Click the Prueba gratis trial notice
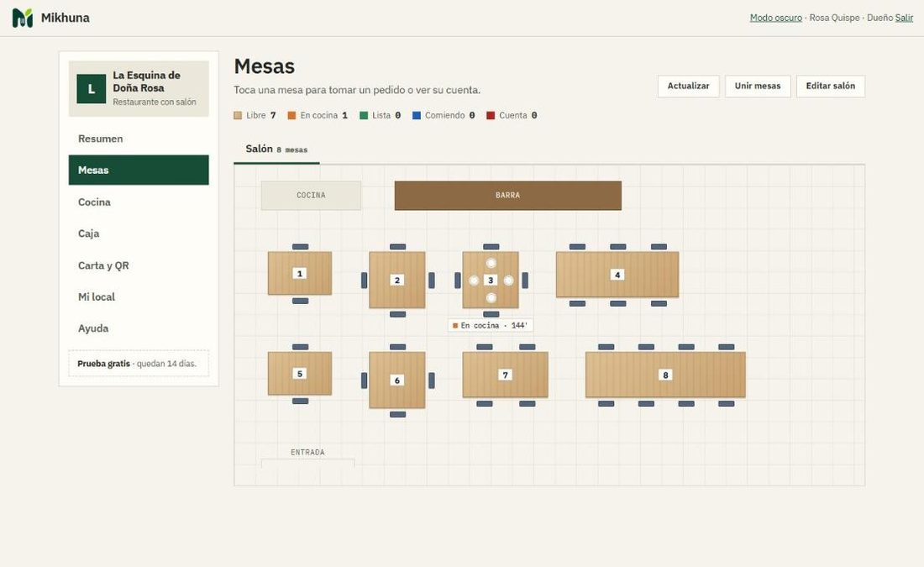 tap(139, 364)
